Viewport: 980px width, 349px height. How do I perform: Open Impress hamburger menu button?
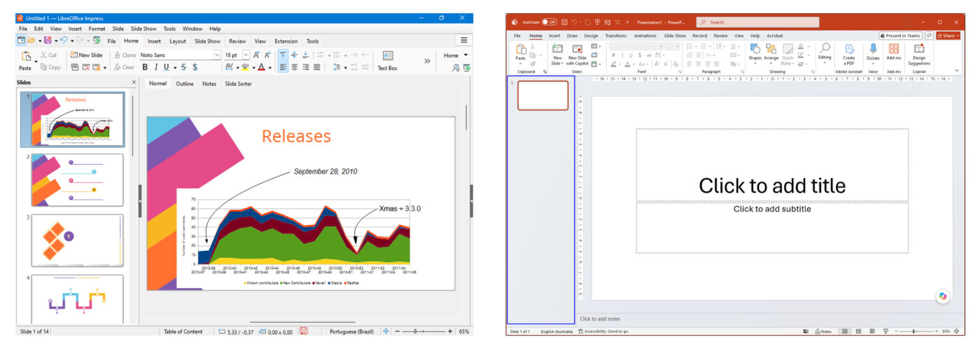tap(463, 40)
